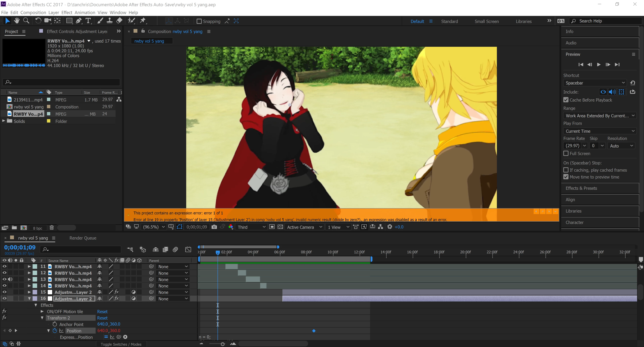Click the Position keyframe diamond in timeline
Screen dimensions: 644x347
314,331
